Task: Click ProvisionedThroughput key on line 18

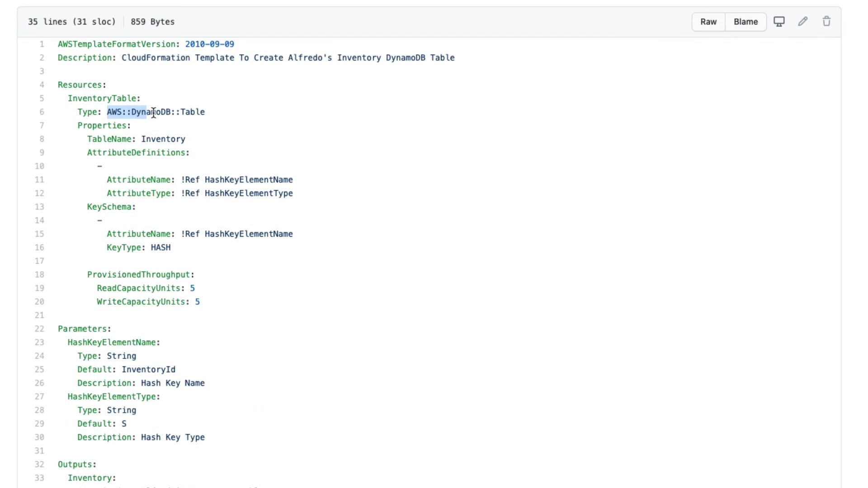Action: (138, 275)
